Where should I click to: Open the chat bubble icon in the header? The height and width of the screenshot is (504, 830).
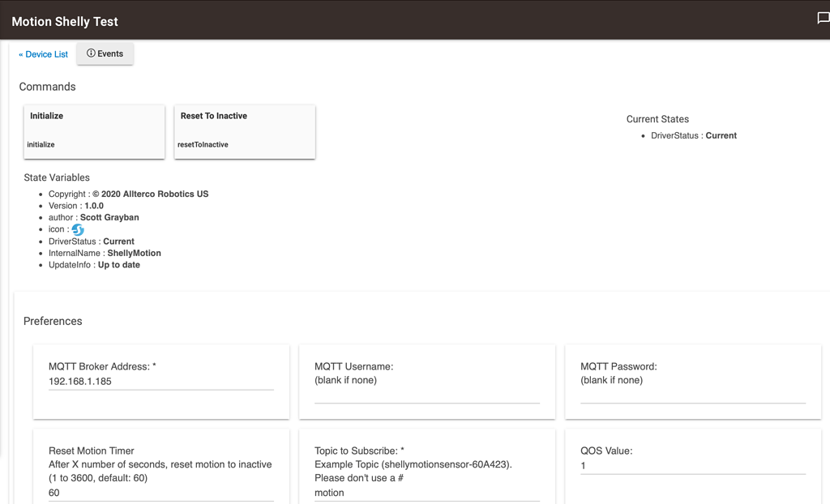(x=824, y=19)
